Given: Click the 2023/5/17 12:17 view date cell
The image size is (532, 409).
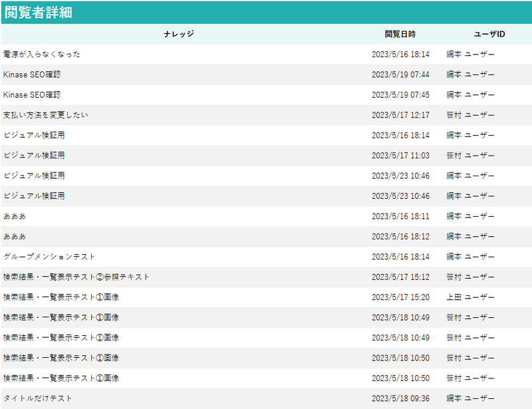Looking at the screenshot, I should [400, 115].
